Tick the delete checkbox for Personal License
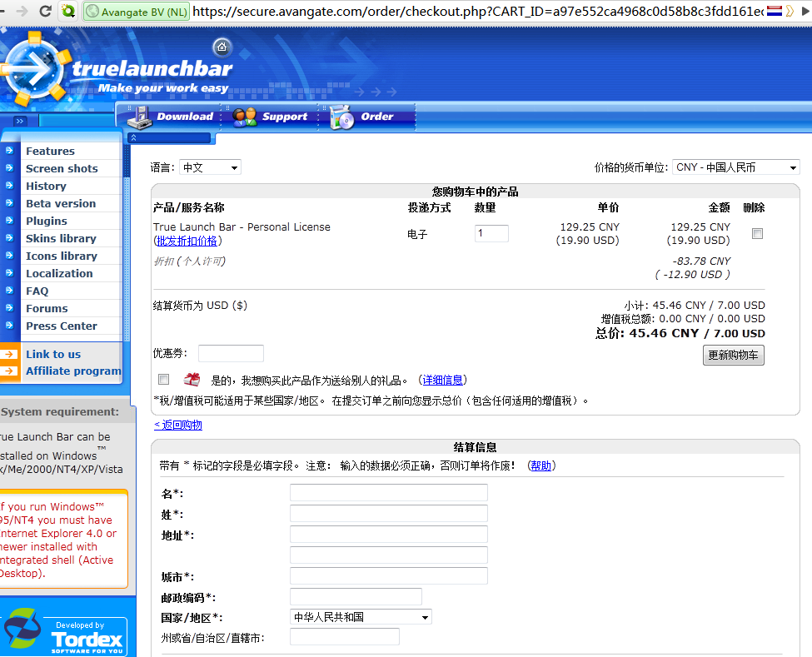Image resolution: width=812 pixels, height=657 pixels. click(757, 233)
